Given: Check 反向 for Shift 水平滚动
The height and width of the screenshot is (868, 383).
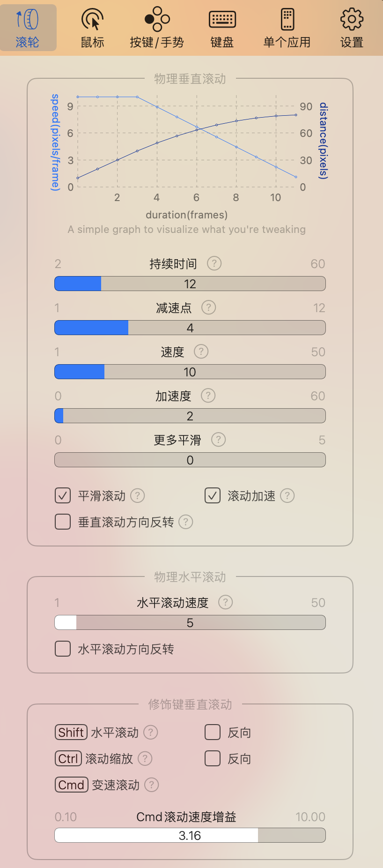Looking at the screenshot, I should pos(213,732).
